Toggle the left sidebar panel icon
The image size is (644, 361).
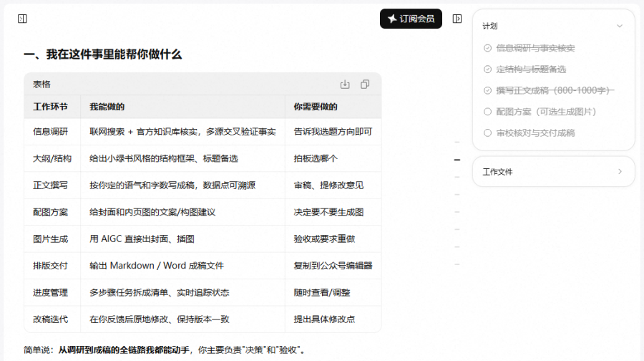pos(23,19)
